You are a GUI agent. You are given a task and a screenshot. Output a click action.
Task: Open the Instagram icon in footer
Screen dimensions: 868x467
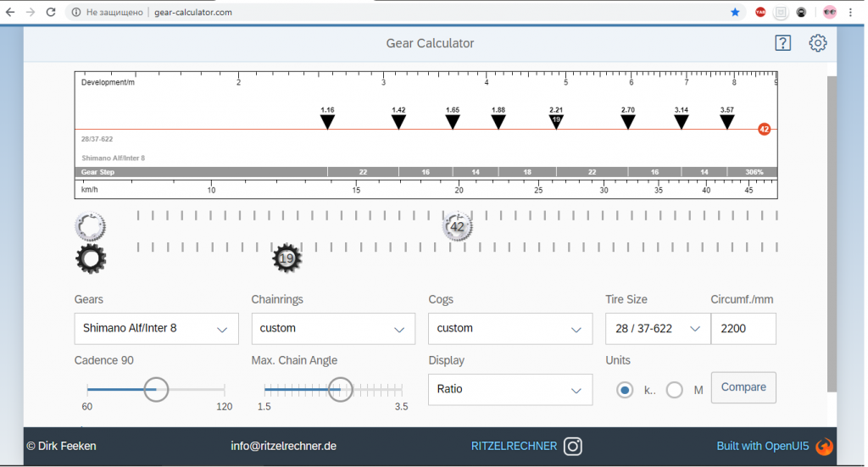573,446
